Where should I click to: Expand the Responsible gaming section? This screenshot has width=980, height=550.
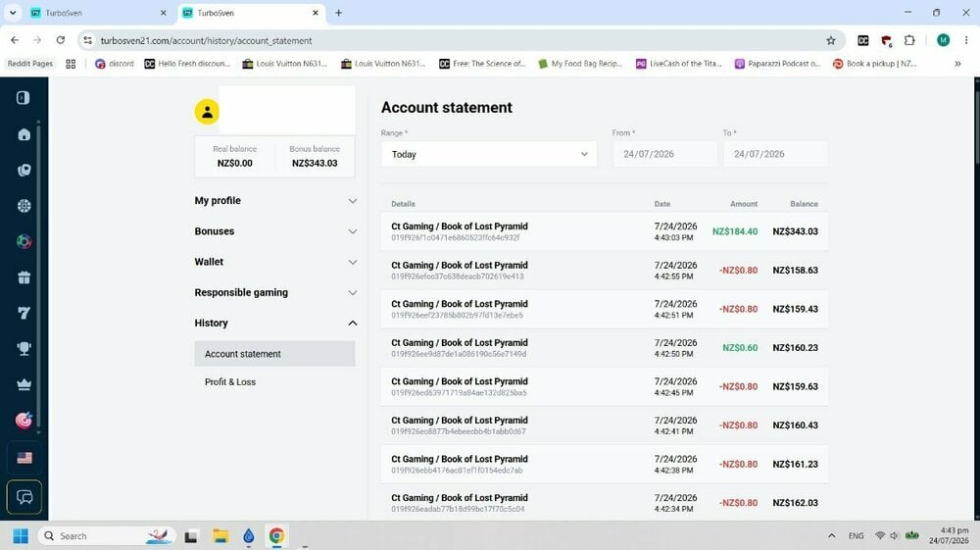(x=275, y=292)
